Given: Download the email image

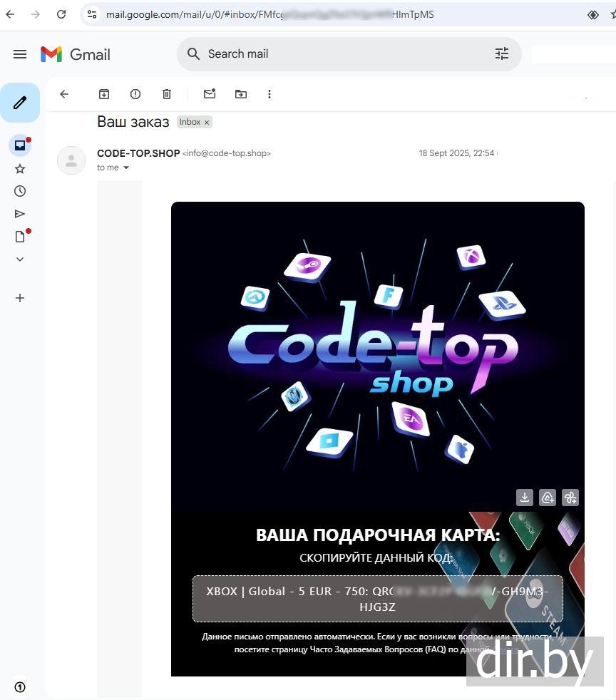Looking at the screenshot, I should click(525, 498).
